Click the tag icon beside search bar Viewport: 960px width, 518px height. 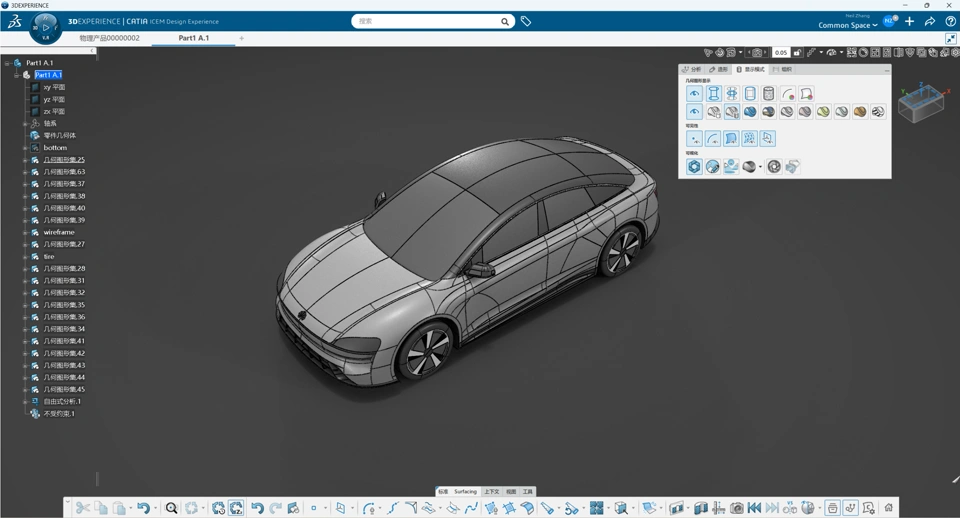pyautogui.click(x=526, y=21)
